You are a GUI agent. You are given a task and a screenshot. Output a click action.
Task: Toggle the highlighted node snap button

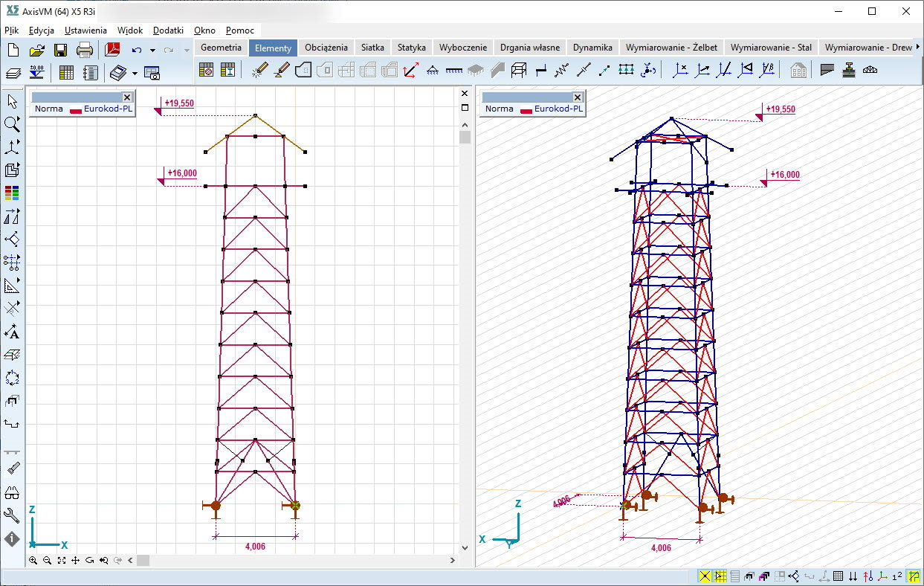click(x=705, y=576)
